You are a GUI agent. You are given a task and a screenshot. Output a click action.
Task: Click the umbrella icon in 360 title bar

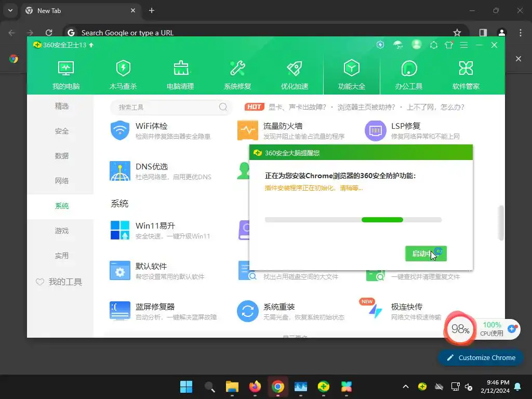(398, 45)
